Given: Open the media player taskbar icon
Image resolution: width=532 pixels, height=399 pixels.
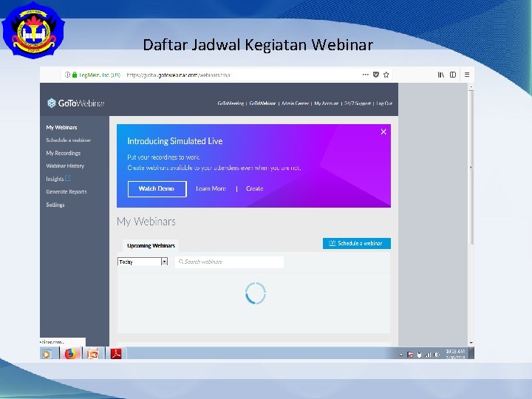Looking at the screenshot, I should [47, 354].
